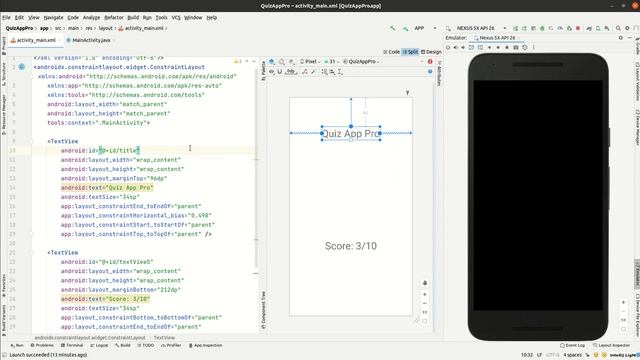Viewport: 640px width, 360px height.
Task: Click the red error indicator in the design toolbar
Action: click(x=430, y=62)
